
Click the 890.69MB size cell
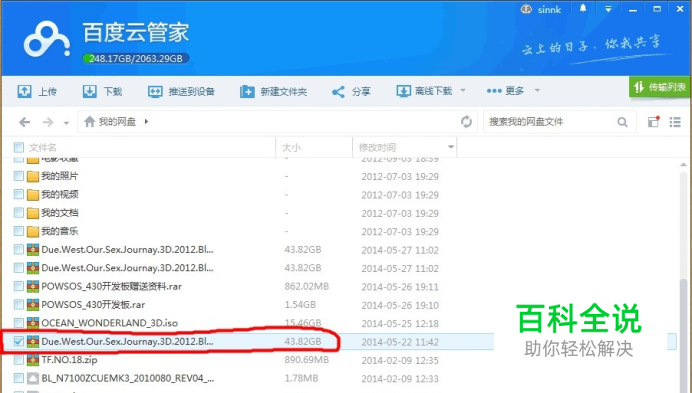tap(307, 360)
